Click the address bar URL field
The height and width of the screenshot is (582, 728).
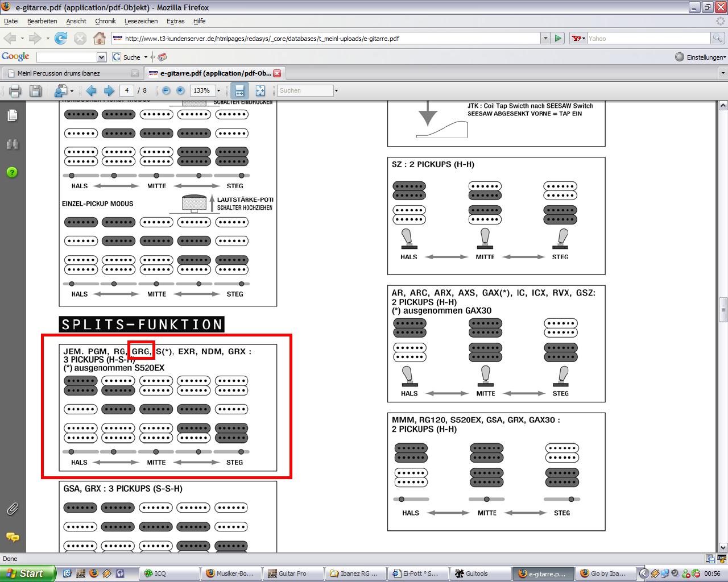326,38
